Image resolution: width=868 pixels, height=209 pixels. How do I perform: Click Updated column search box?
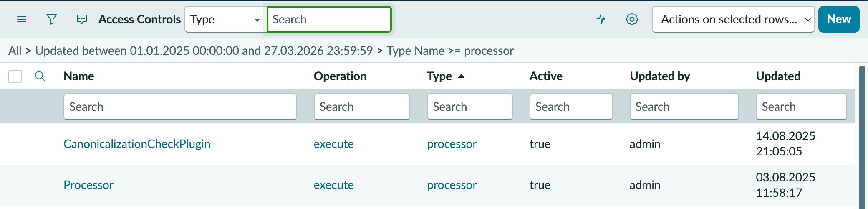(801, 107)
